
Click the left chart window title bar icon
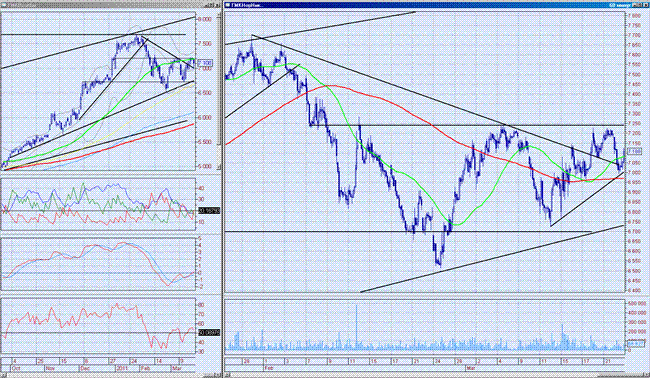[x=3, y=5]
